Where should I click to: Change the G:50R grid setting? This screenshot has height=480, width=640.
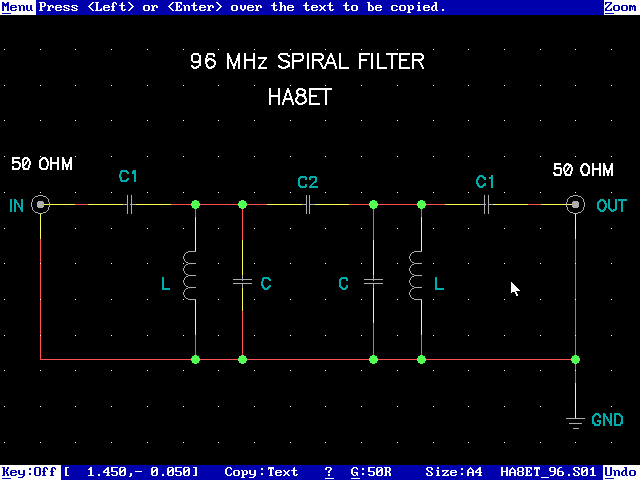[371, 472]
